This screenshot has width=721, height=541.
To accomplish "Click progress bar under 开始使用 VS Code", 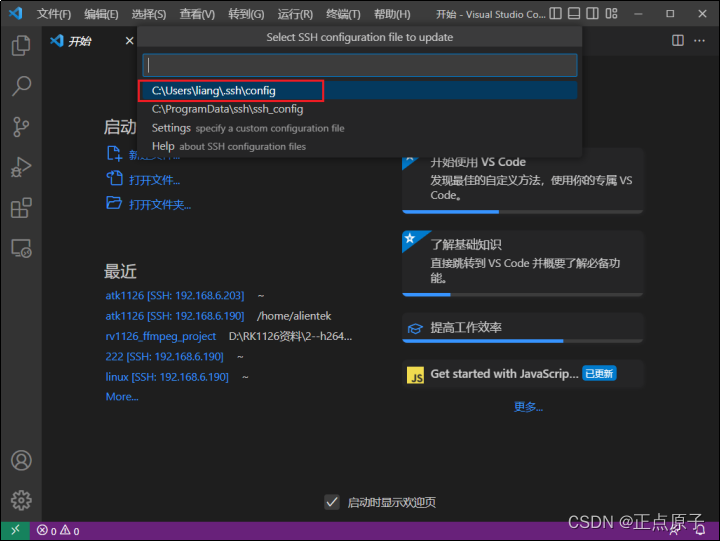I will point(522,212).
